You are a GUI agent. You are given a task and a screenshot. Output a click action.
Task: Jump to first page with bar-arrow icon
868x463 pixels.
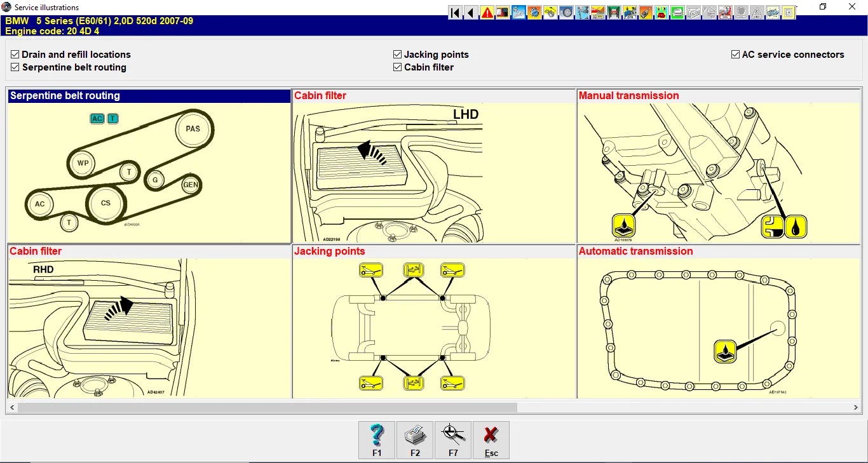tap(456, 12)
